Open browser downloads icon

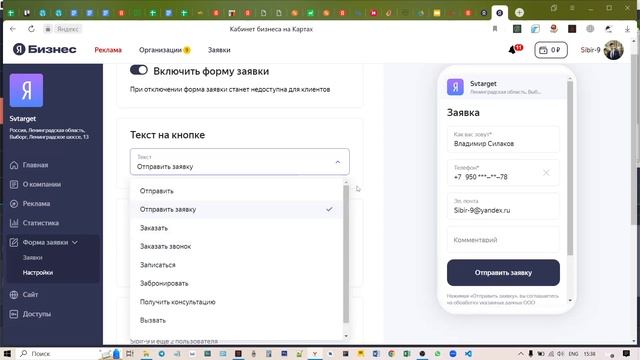(627, 29)
